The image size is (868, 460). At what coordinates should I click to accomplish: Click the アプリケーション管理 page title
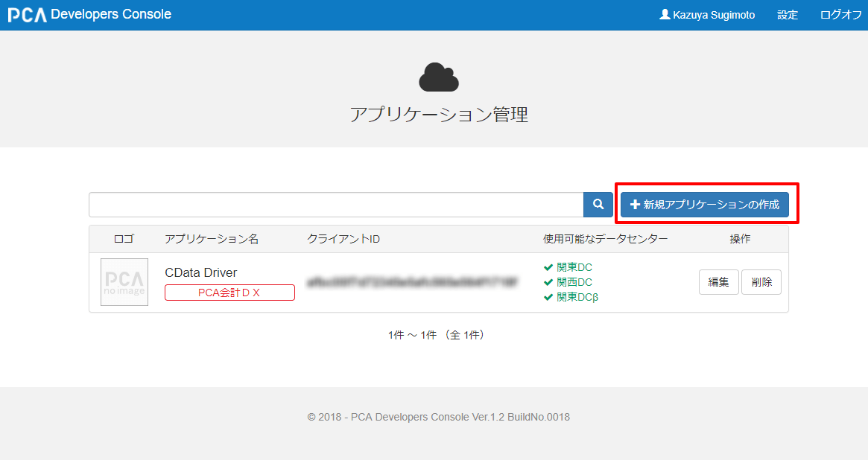coord(439,115)
